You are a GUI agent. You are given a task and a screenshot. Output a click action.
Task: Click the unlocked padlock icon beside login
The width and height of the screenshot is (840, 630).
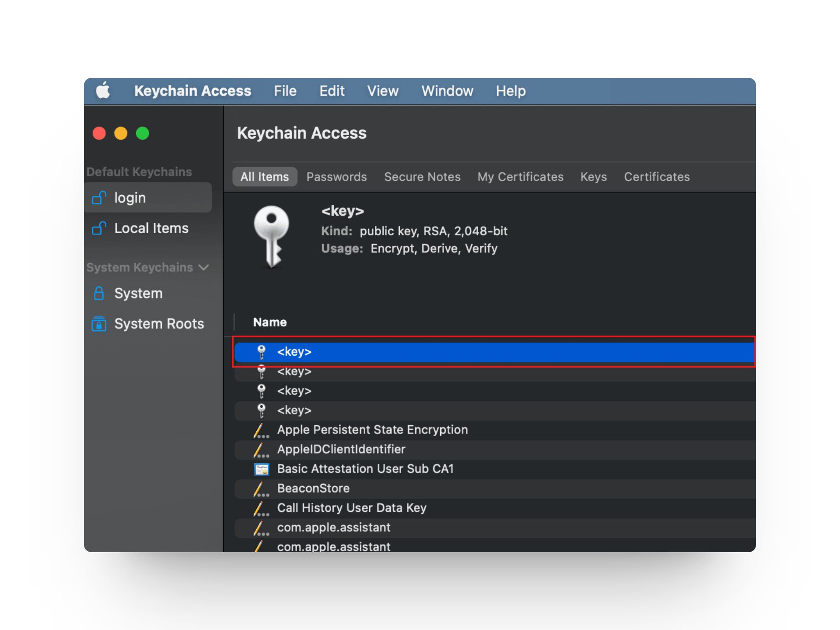pyautogui.click(x=100, y=197)
